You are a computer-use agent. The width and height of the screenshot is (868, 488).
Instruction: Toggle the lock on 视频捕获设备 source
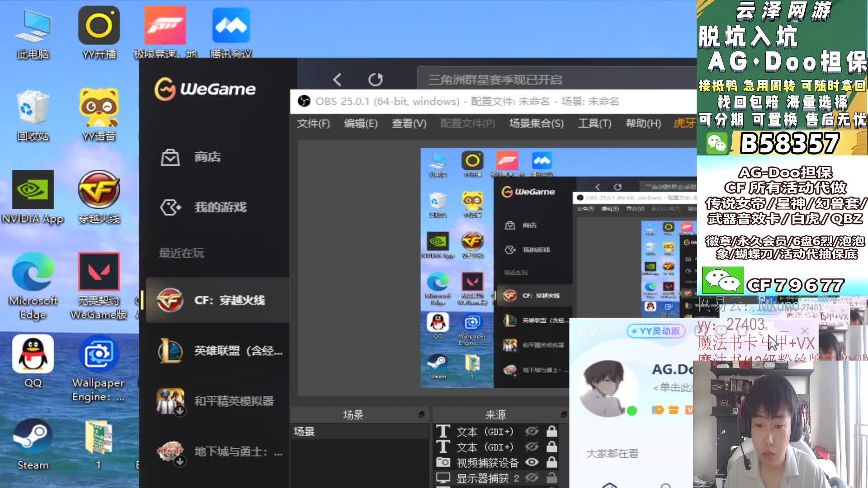click(x=552, y=462)
